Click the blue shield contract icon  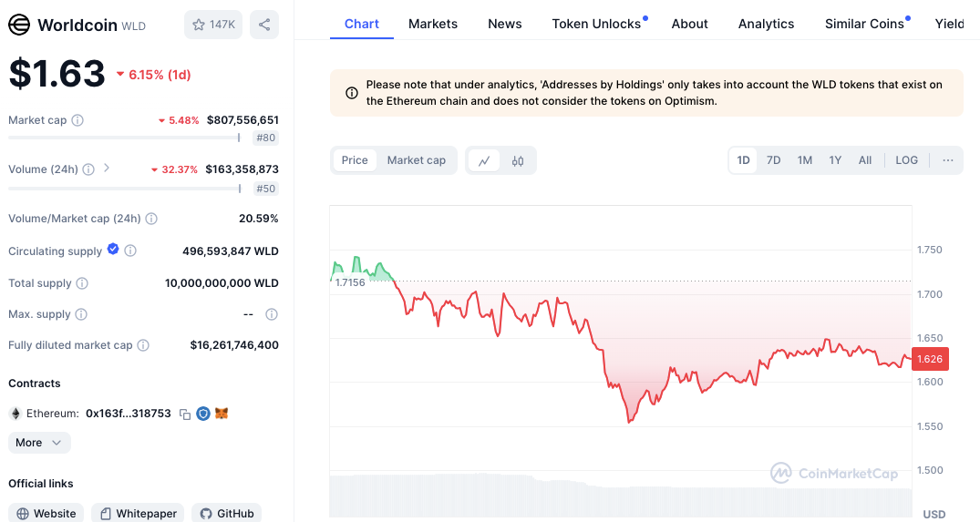(x=203, y=414)
